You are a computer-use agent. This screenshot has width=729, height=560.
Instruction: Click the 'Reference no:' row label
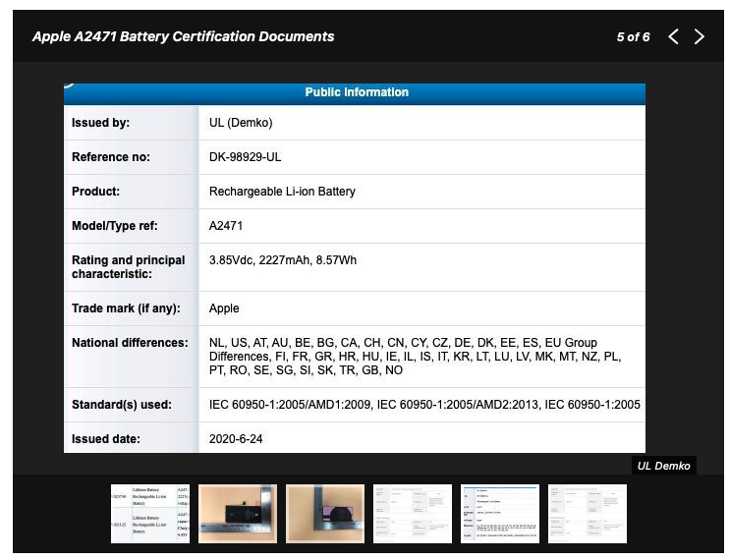111,157
